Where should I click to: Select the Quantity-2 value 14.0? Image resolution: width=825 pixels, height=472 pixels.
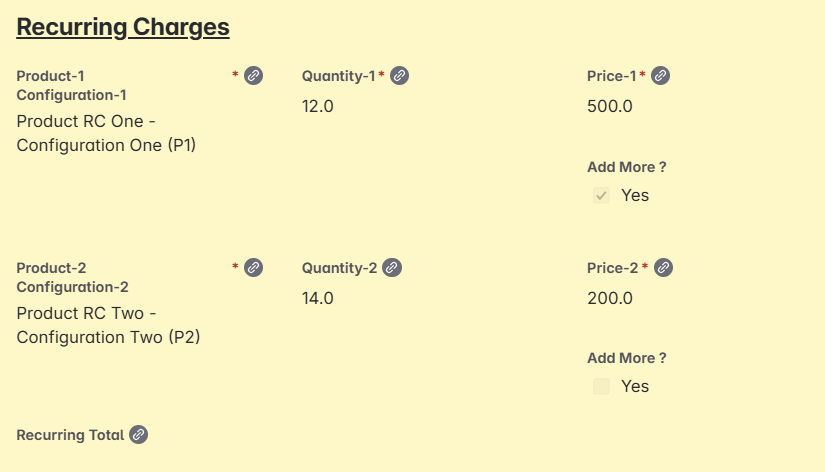pyautogui.click(x=317, y=298)
